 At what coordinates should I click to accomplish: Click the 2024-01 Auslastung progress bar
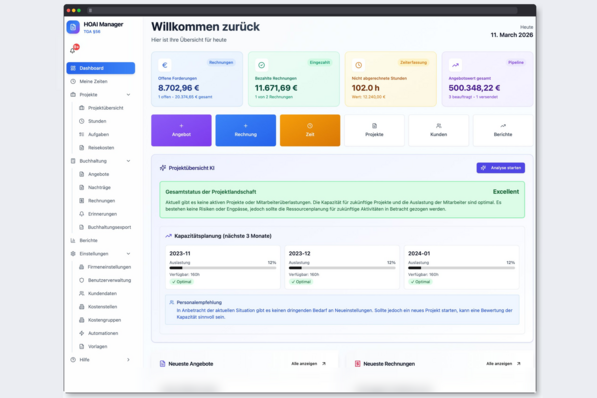[x=461, y=268]
